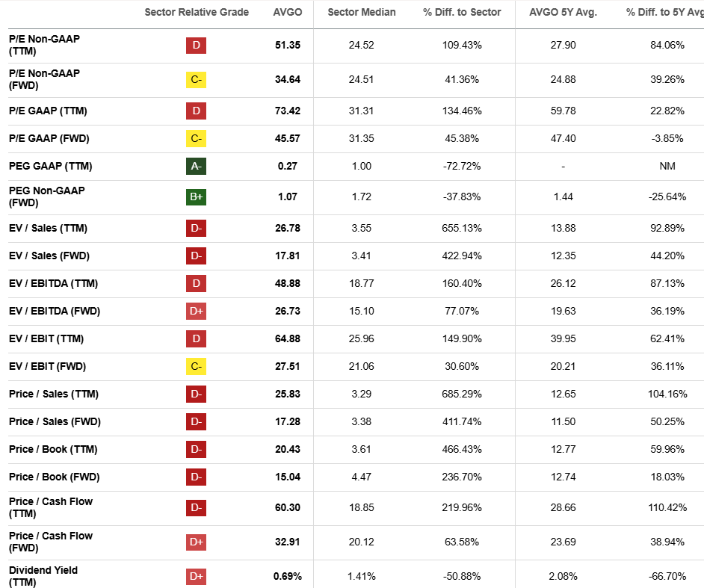The height and width of the screenshot is (588, 704).
Task: Click the D grade badge for P/E GAAP (TTM)
Action: pyautogui.click(x=196, y=111)
